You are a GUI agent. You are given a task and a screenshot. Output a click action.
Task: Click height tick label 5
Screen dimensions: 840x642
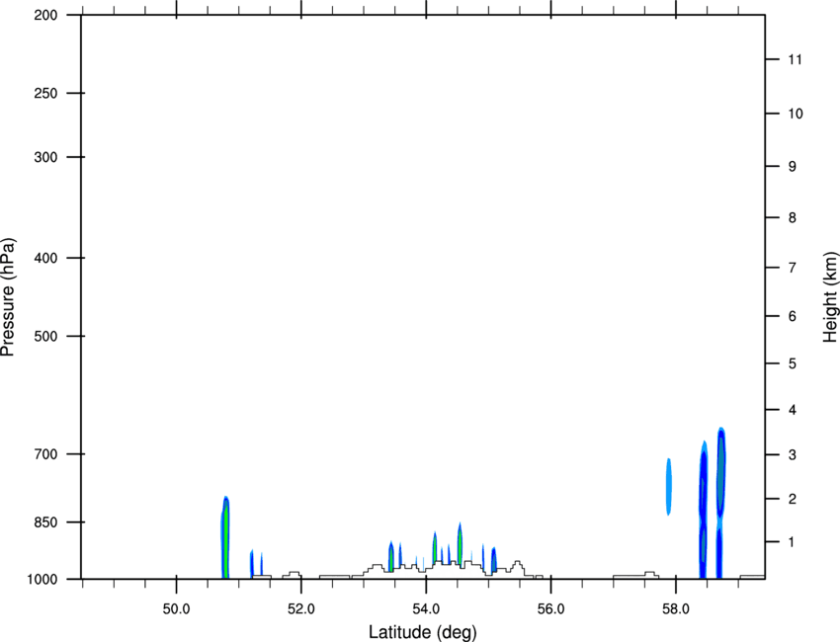tap(793, 363)
